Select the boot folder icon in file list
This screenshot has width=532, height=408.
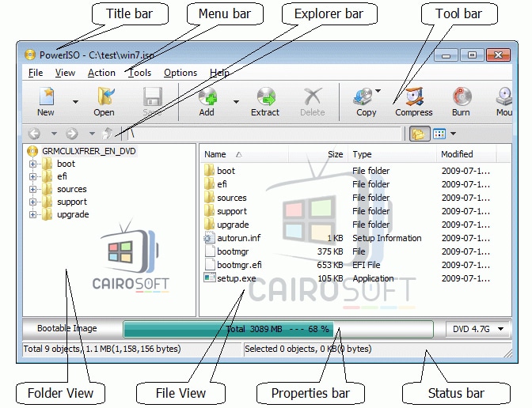[x=209, y=171]
